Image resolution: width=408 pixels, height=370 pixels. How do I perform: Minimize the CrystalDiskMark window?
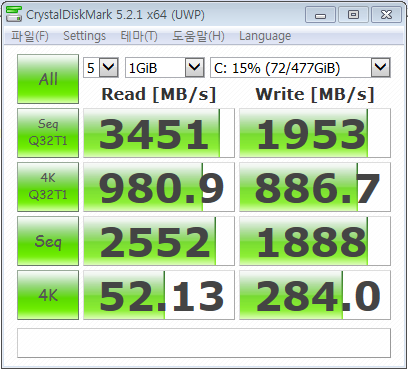click(320, 15)
